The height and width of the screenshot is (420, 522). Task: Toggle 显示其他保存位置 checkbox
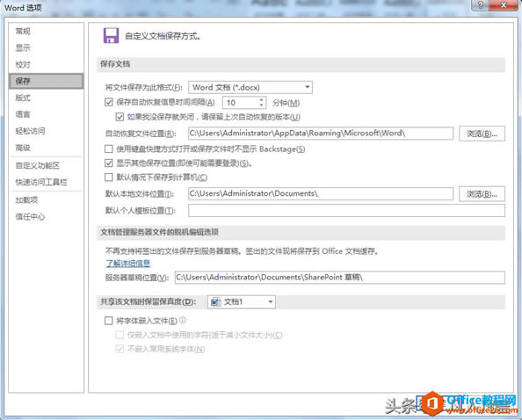point(108,163)
